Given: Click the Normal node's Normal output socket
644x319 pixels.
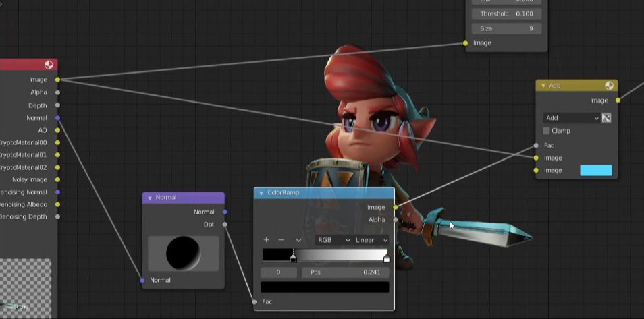Looking at the screenshot, I should [x=225, y=212].
